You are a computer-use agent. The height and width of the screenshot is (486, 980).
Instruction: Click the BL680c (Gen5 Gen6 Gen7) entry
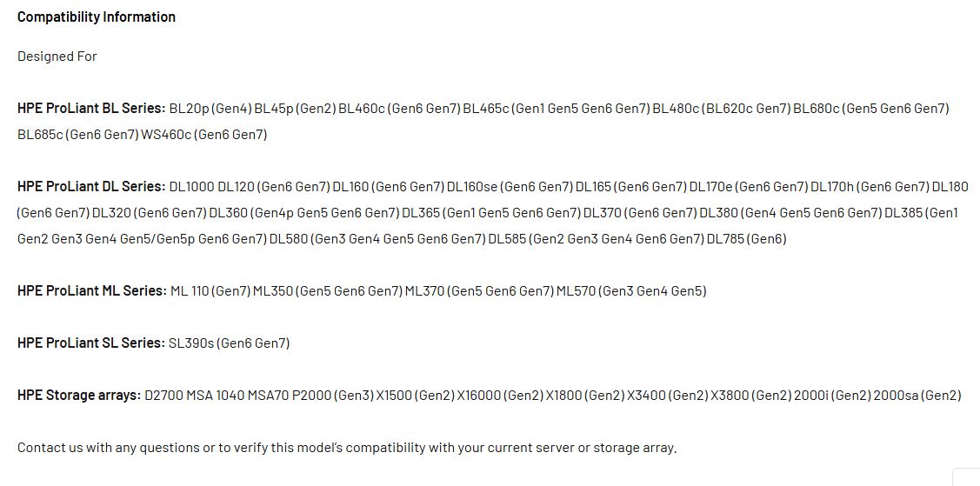click(x=871, y=109)
